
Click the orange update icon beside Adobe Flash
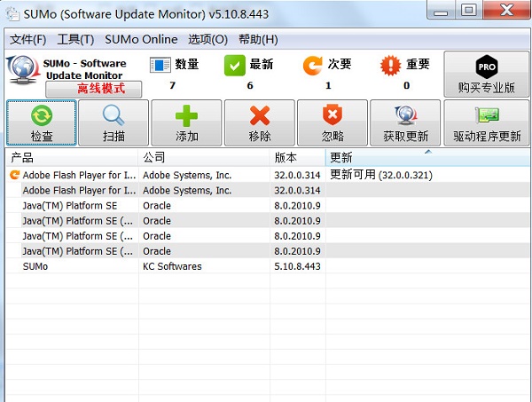click(14, 175)
